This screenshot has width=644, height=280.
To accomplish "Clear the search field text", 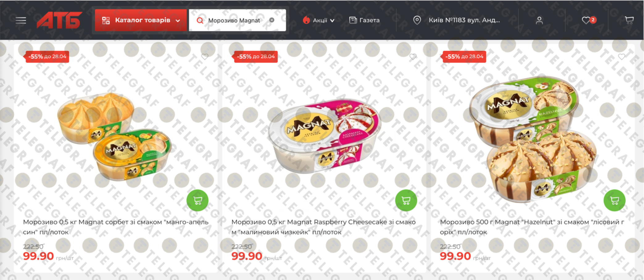I will click(272, 20).
